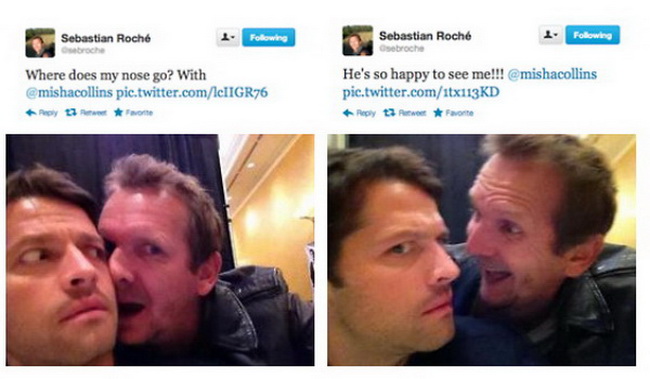Open the right tweet's profile avatar

click(x=358, y=41)
